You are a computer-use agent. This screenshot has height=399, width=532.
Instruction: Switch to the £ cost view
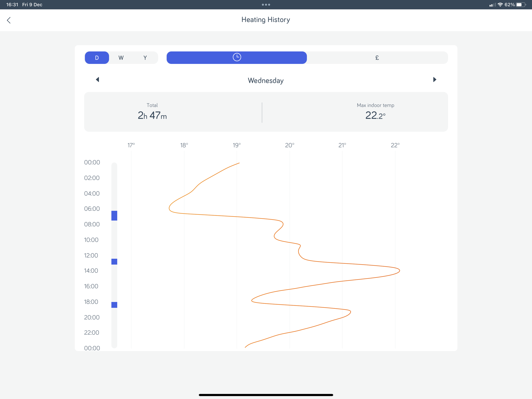pos(377,58)
